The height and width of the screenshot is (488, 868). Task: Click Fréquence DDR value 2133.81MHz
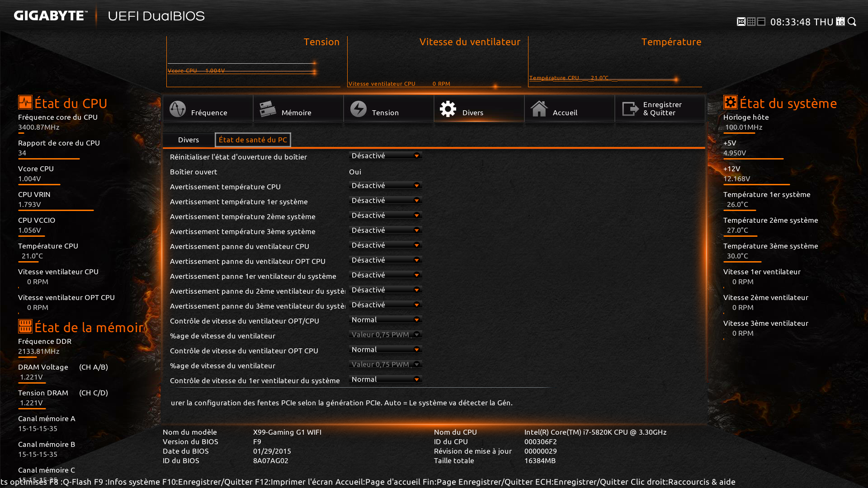click(x=39, y=352)
